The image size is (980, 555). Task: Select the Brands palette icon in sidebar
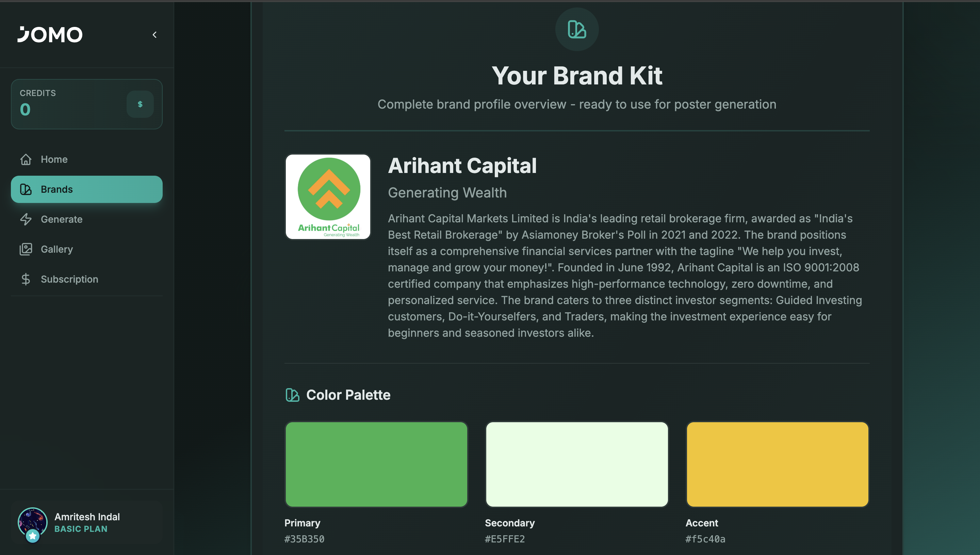click(26, 189)
